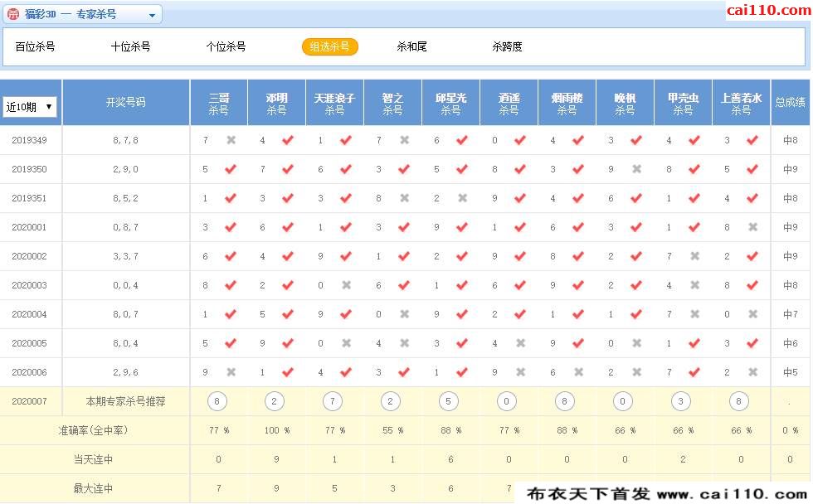Viewport: 813px width, 504px height.
Task: Click 中7 total result in row 2020004
Action: [x=790, y=314]
